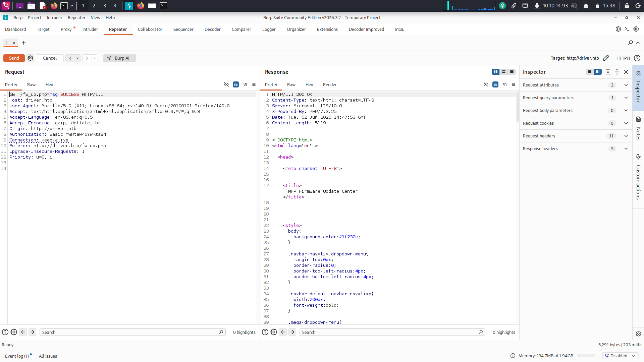Go to previous match in request search
Image resolution: width=644 pixels, height=362 pixels.
coord(23,332)
